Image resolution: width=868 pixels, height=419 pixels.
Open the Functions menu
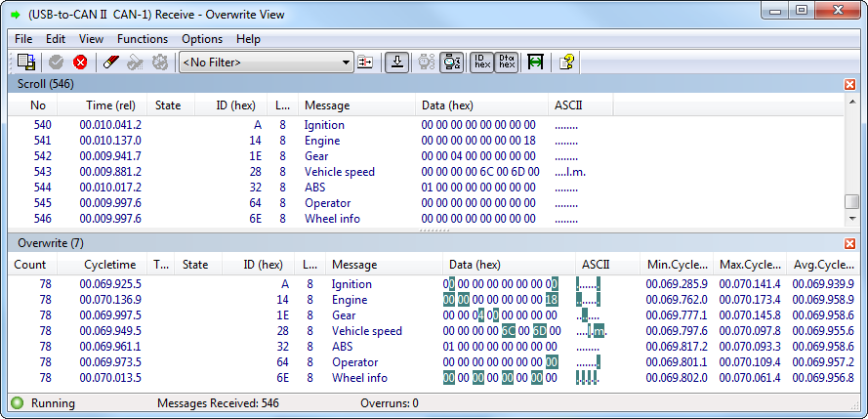coord(143,39)
